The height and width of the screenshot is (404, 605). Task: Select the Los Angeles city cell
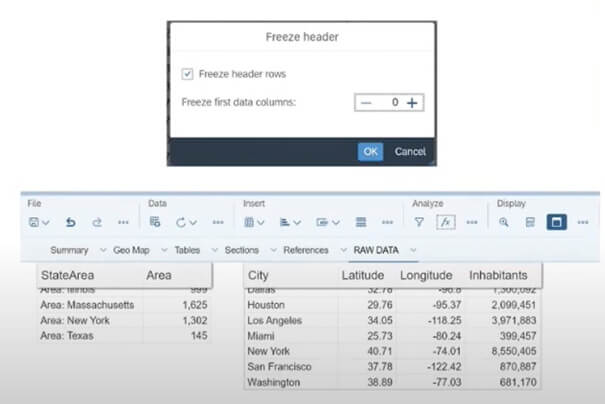pyautogui.click(x=274, y=320)
